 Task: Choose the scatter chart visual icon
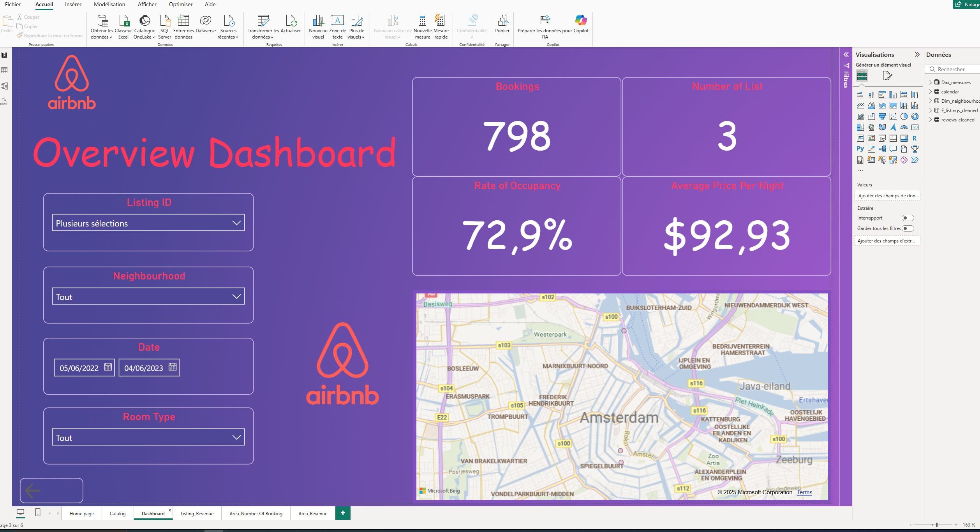893,116
